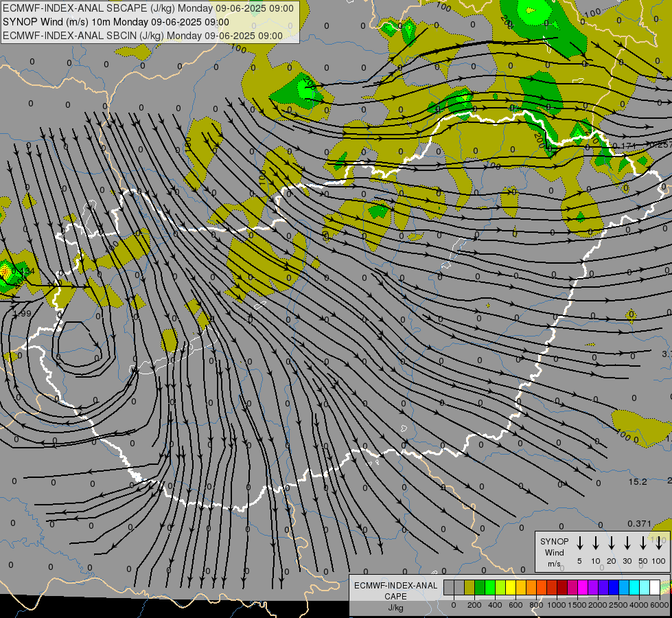Viewport: 672px width, 618px height.
Task: Click the wind arrow above the 100 label
Action: (x=659, y=543)
